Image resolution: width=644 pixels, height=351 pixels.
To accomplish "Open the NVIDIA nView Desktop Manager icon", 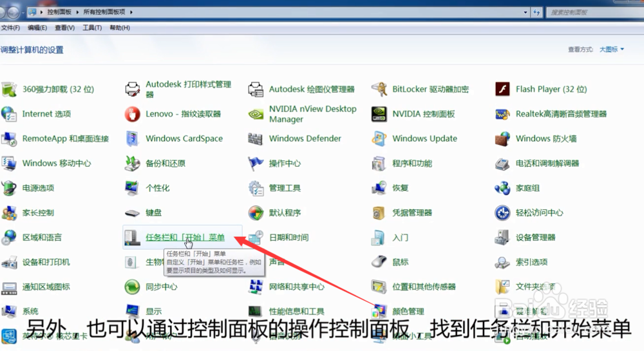I will pos(256,114).
